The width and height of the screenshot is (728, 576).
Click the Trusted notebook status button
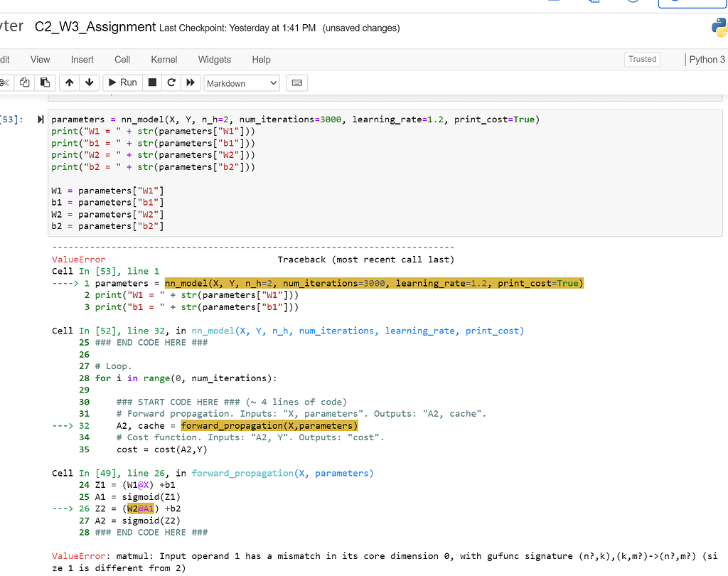click(x=642, y=59)
